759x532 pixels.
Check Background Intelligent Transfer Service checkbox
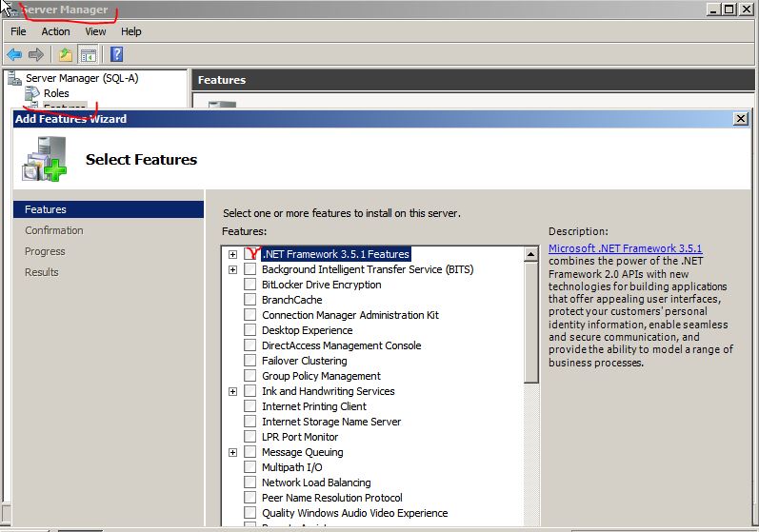coord(250,269)
